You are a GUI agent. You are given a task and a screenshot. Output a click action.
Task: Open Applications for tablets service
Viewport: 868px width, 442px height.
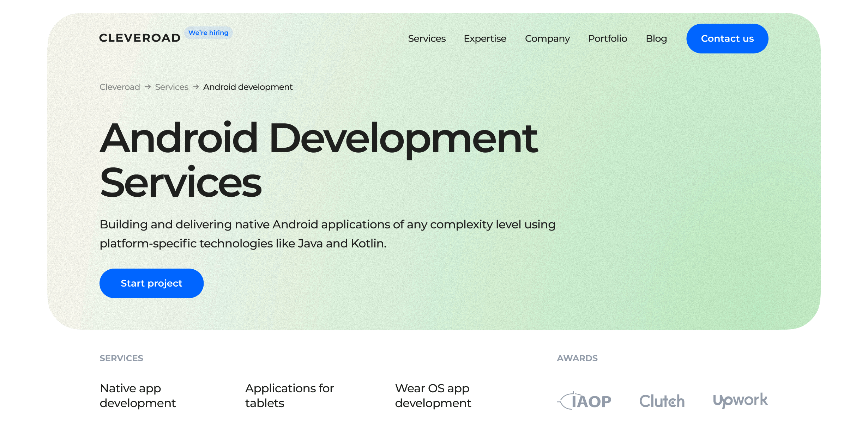coord(290,395)
